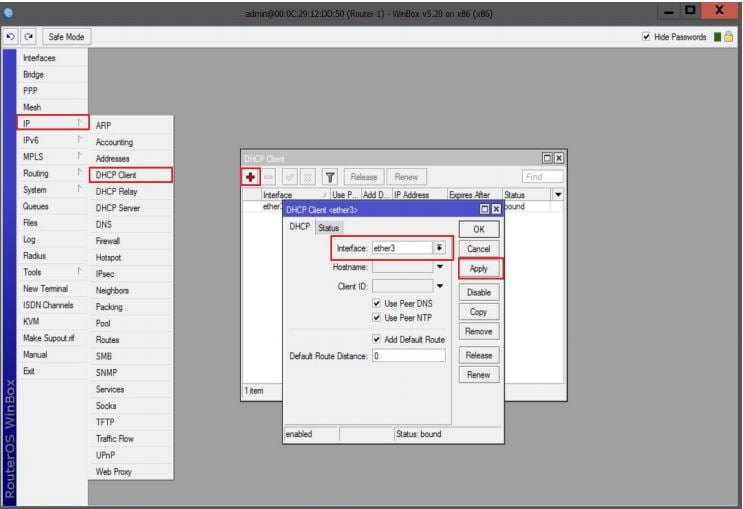Toggle the Hide Passwords checkbox
Viewport: 743px width, 509px height.
[x=646, y=37]
